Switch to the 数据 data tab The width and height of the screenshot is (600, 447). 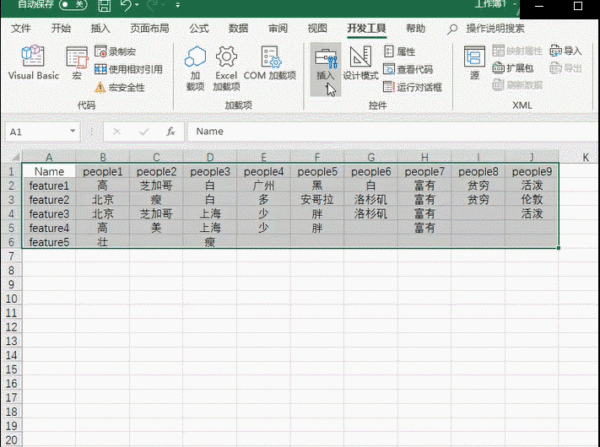(x=238, y=28)
